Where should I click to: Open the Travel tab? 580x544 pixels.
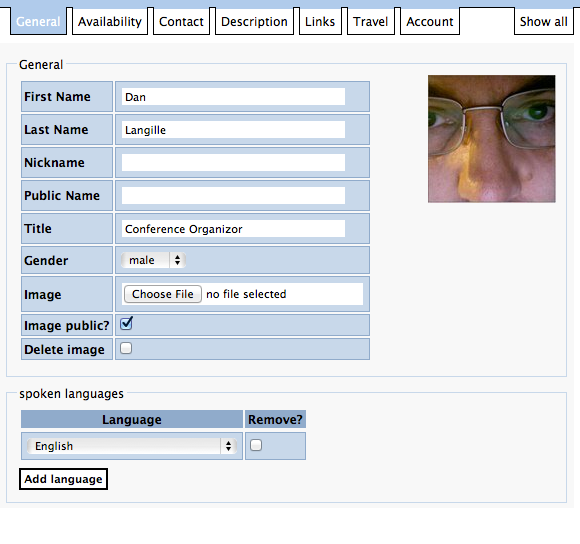(x=371, y=21)
